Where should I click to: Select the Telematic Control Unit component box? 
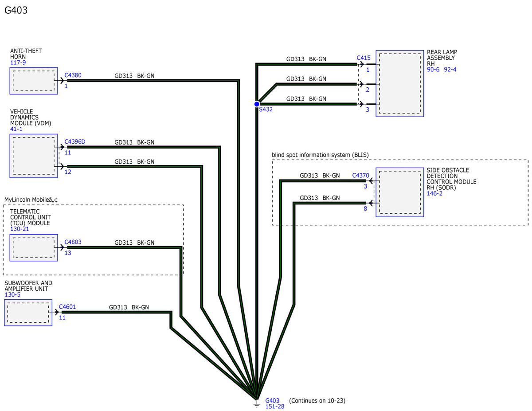[34, 247]
